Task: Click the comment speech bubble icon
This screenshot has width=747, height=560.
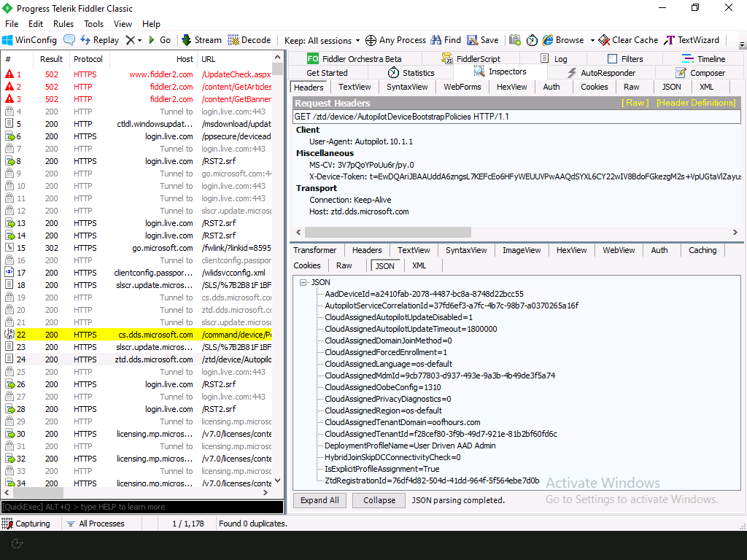Action: tap(69, 40)
